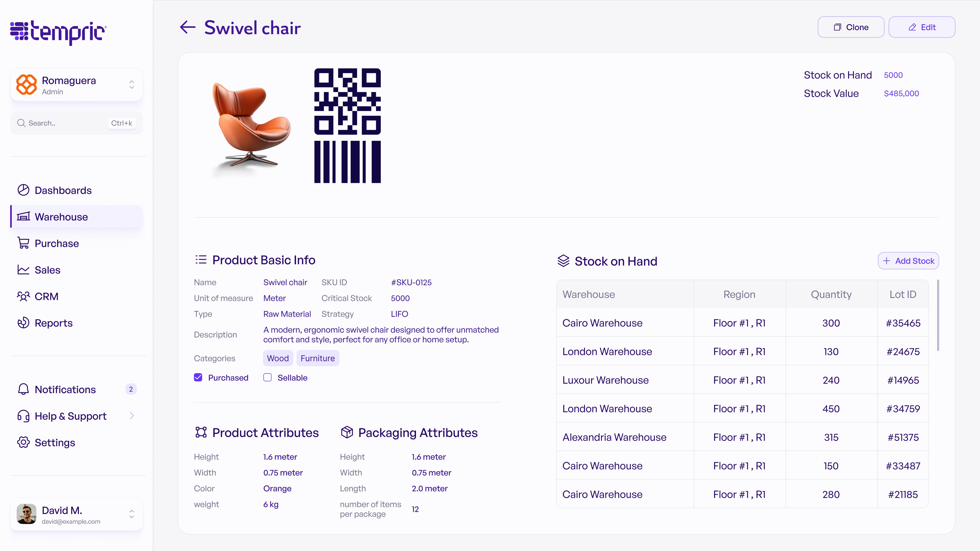Click the Reports chart icon
The image size is (980, 551).
click(23, 323)
